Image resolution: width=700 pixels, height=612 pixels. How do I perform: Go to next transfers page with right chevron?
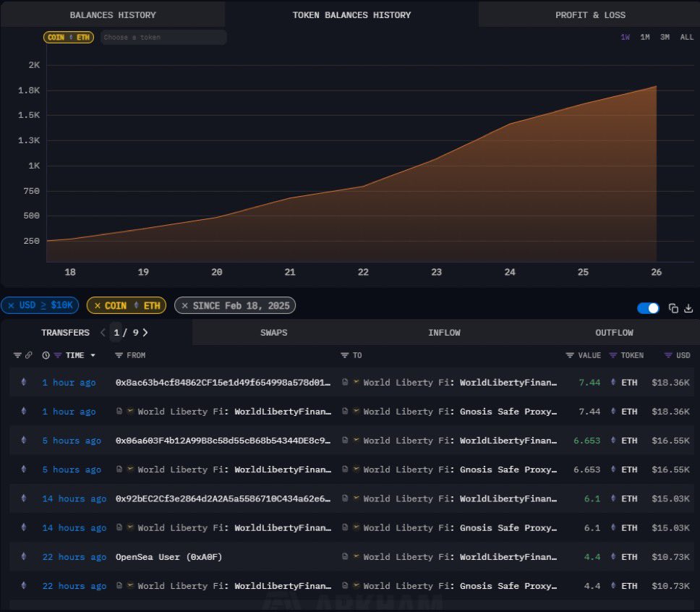click(x=145, y=333)
